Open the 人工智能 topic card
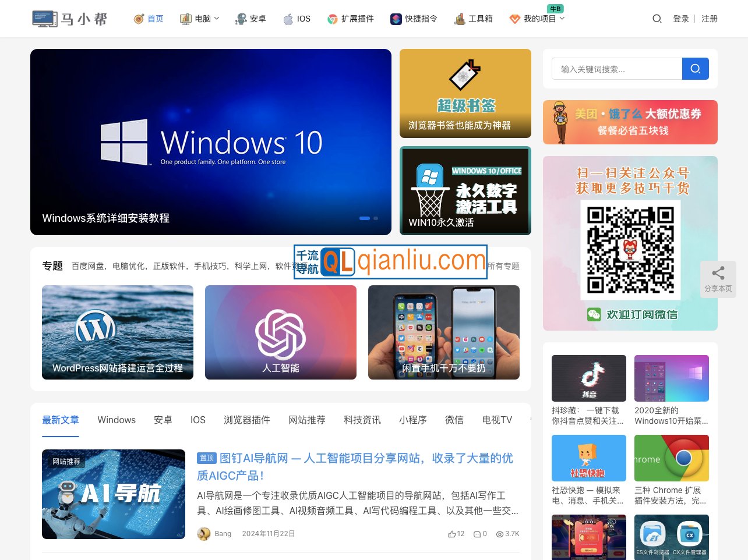This screenshot has width=748, height=560. (280, 332)
